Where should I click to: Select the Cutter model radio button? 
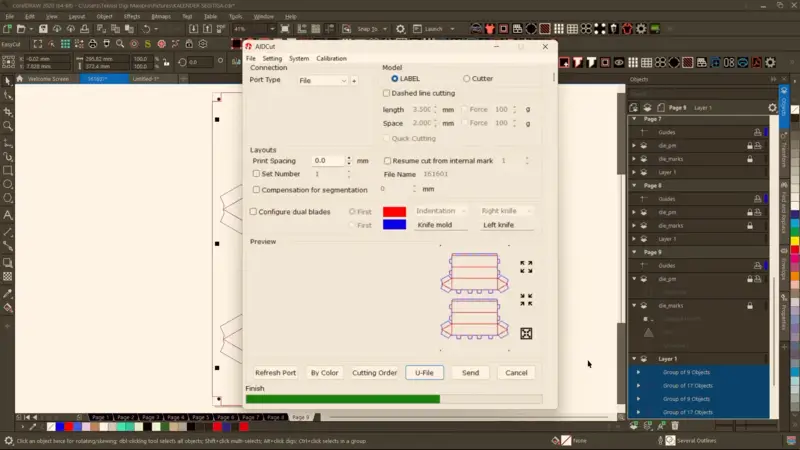[x=467, y=78]
